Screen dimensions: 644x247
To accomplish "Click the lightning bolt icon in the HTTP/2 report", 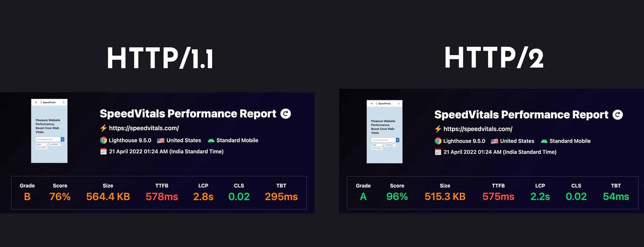I will pyautogui.click(x=438, y=129).
